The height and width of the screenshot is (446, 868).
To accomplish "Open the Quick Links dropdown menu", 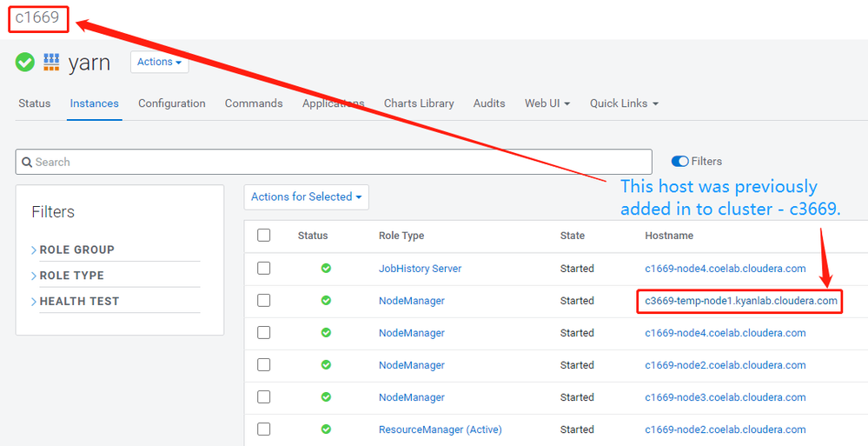I will 624,103.
